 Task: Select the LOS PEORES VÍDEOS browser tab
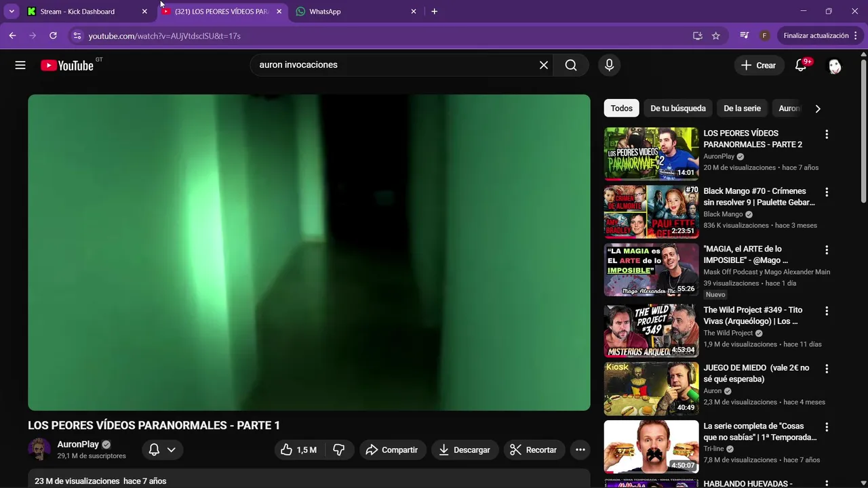coord(221,12)
